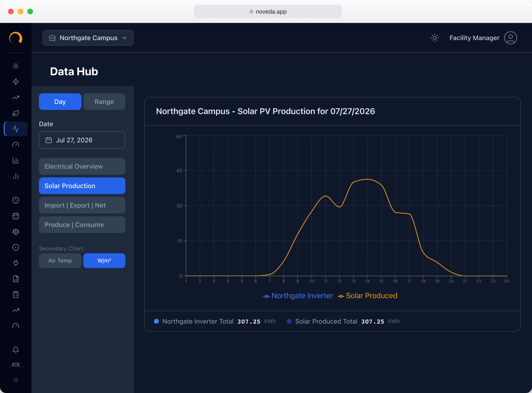Click the Data Hub heading

(x=74, y=72)
